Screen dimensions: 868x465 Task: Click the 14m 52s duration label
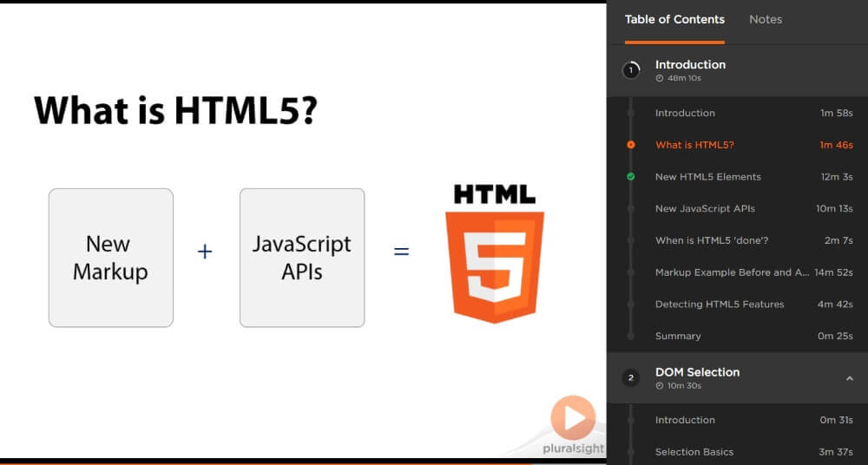(833, 272)
